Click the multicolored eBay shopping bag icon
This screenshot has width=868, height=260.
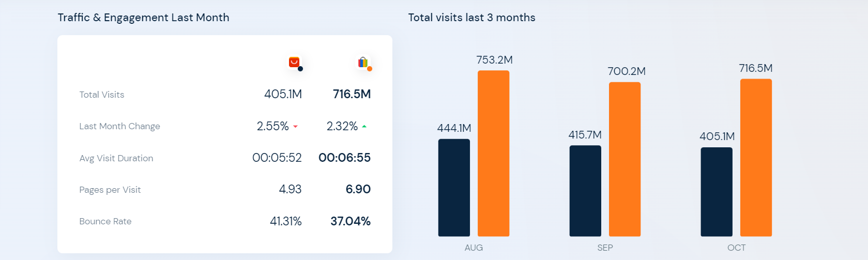pos(363,62)
